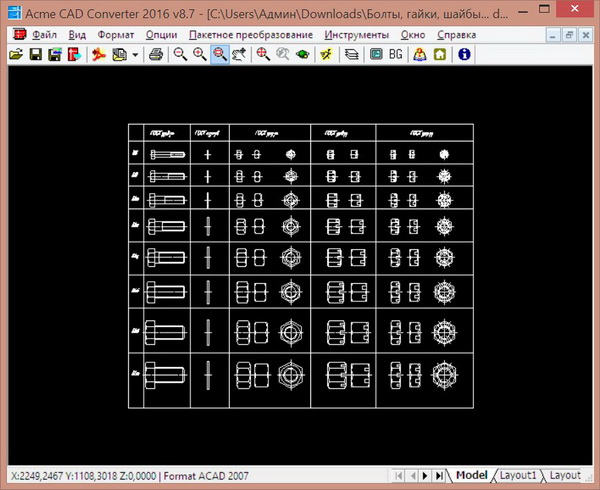Jump to last tab with navigator arrow

coord(440,475)
